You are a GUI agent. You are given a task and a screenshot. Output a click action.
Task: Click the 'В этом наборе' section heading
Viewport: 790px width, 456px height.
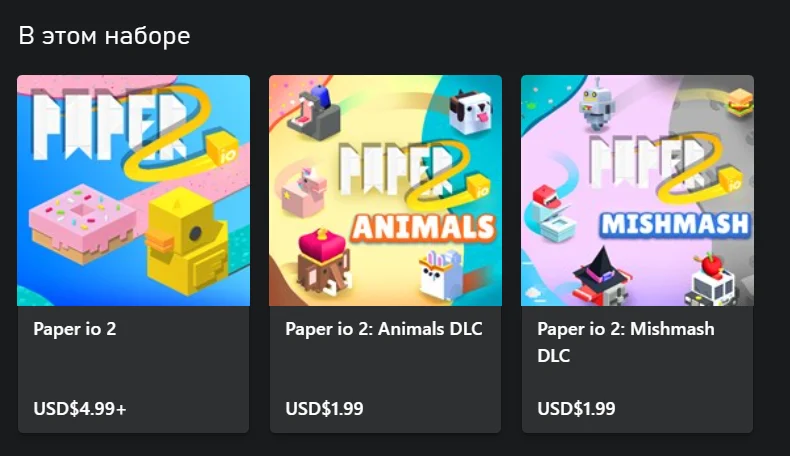pyautogui.click(x=104, y=36)
